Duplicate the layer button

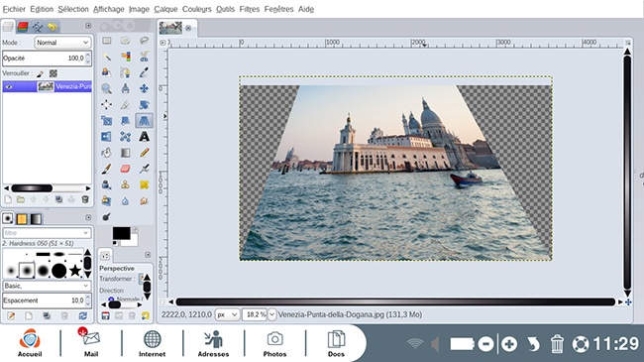click(x=59, y=199)
